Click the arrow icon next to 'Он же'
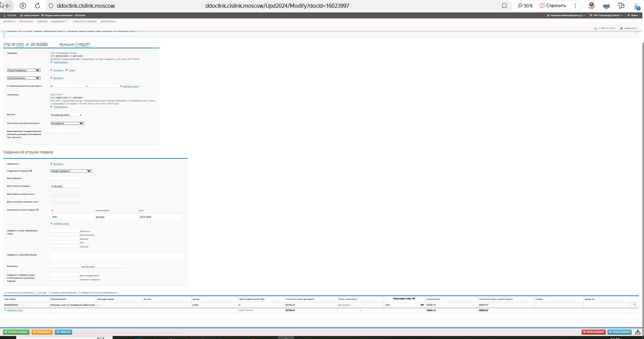Screen dimensions: 644x339 click(x=67, y=70)
